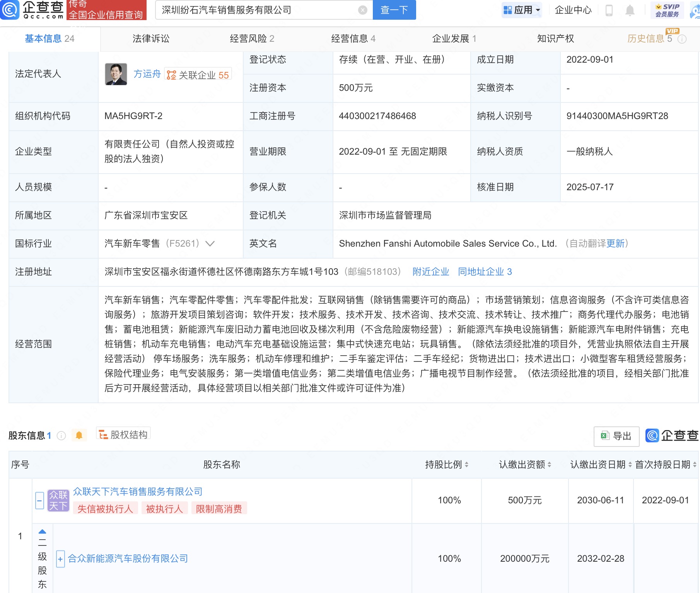700x593 pixels.
Task: Collapse the 众联天下 shareholder row
Action: (39, 501)
